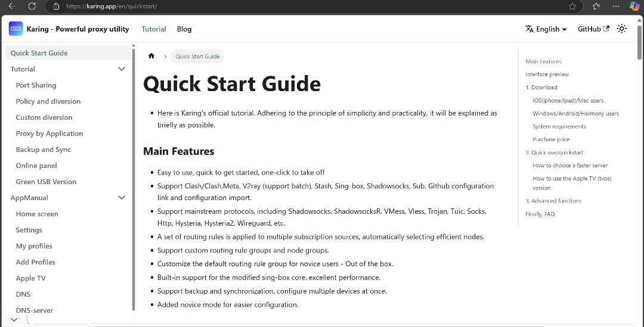
Task: Go back with the browser arrow
Action: [13, 6]
